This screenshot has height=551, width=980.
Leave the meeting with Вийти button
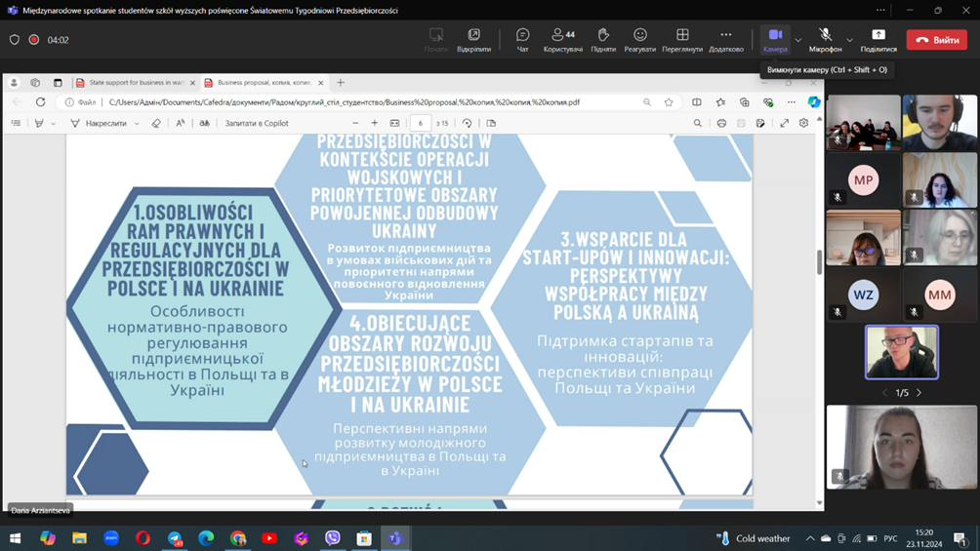pyautogui.click(x=937, y=40)
